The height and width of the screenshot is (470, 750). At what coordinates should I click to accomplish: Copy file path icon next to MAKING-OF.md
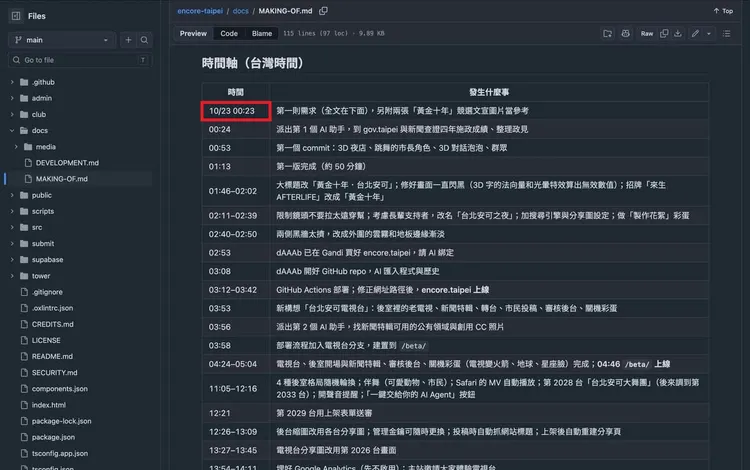coord(324,11)
